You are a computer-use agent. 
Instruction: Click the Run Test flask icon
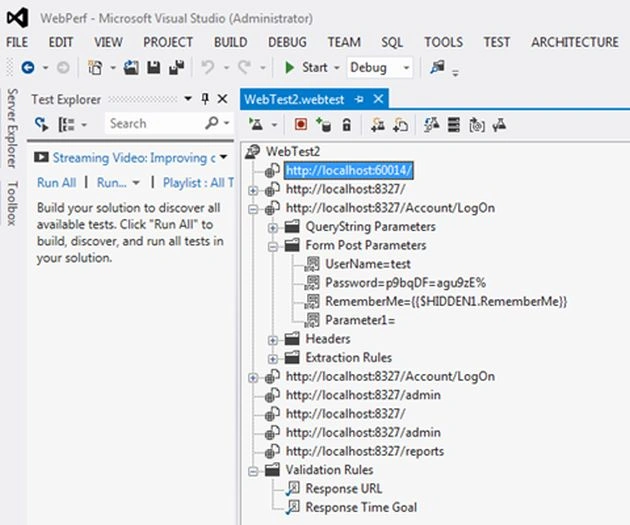point(256,125)
